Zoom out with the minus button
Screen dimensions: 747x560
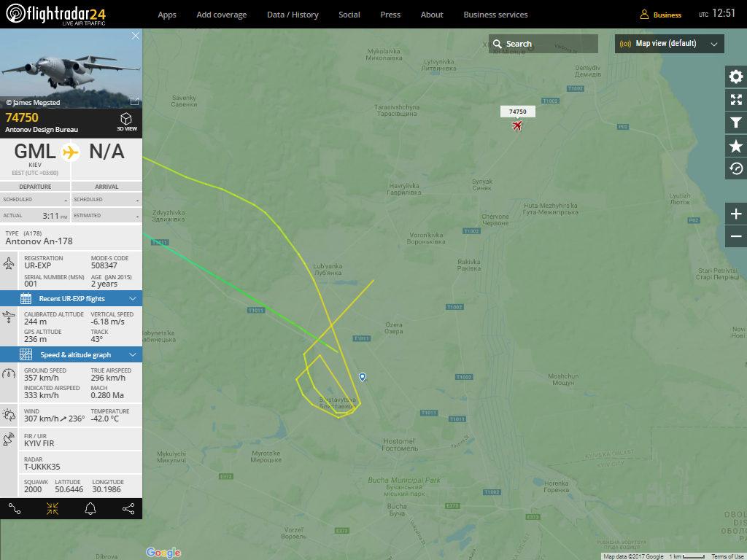tap(735, 236)
